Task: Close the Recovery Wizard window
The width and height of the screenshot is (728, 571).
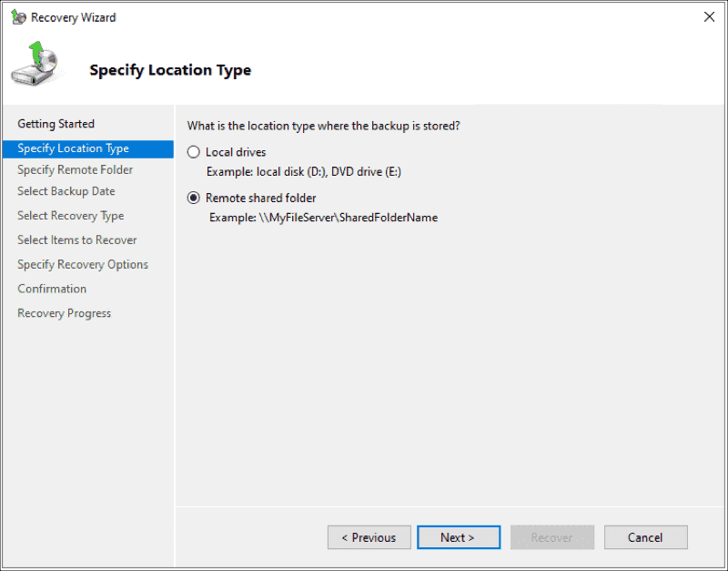Action: pos(709,16)
